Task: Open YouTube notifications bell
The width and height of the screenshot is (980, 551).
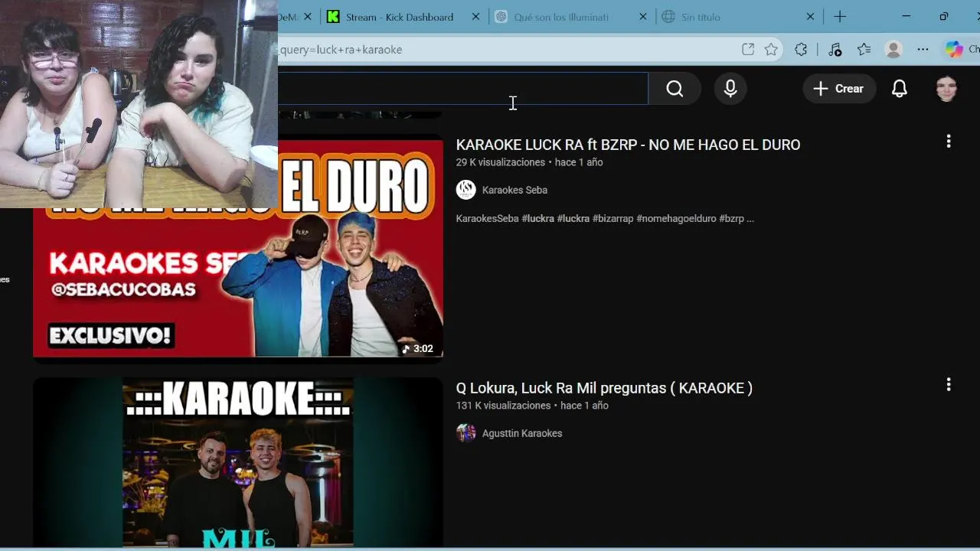Action: click(900, 89)
